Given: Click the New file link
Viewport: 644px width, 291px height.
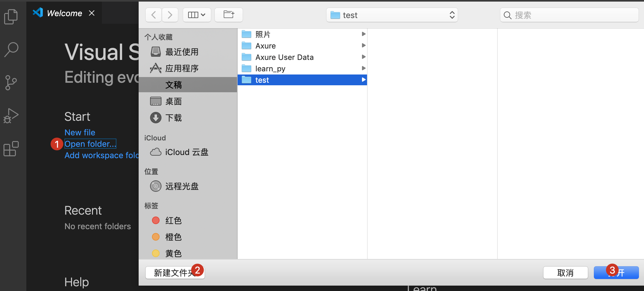Looking at the screenshot, I should pyautogui.click(x=80, y=133).
